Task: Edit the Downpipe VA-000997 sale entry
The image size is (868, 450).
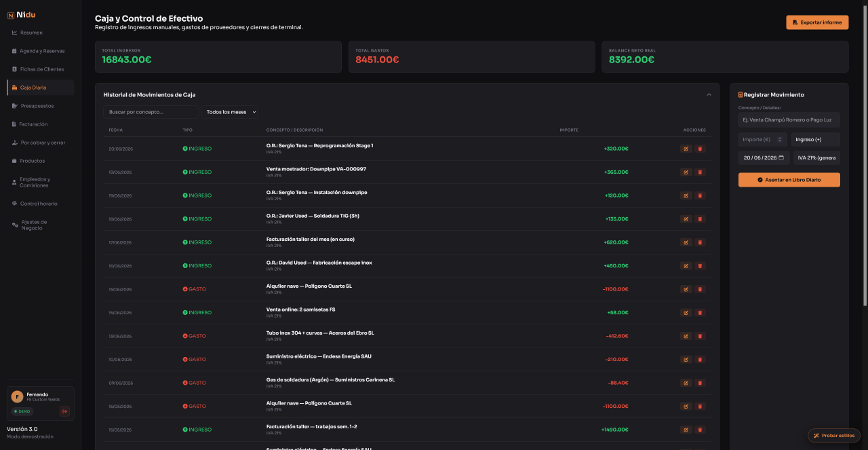Action: click(x=686, y=172)
